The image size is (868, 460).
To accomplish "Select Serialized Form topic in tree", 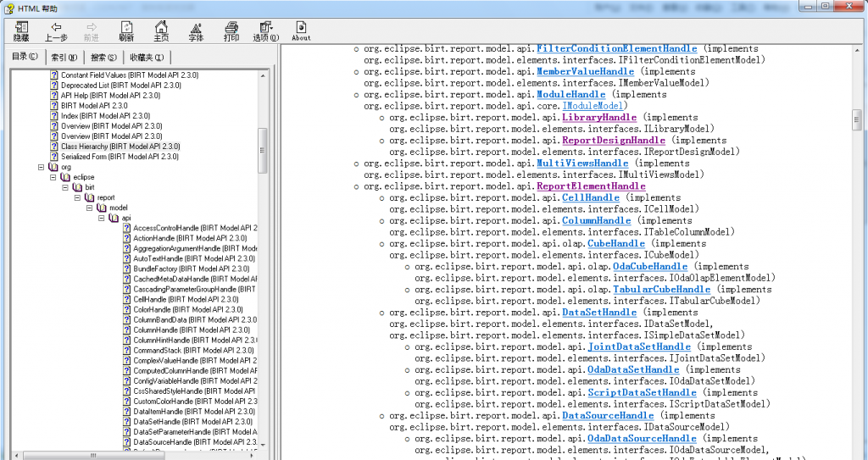I will coord(120,157).
